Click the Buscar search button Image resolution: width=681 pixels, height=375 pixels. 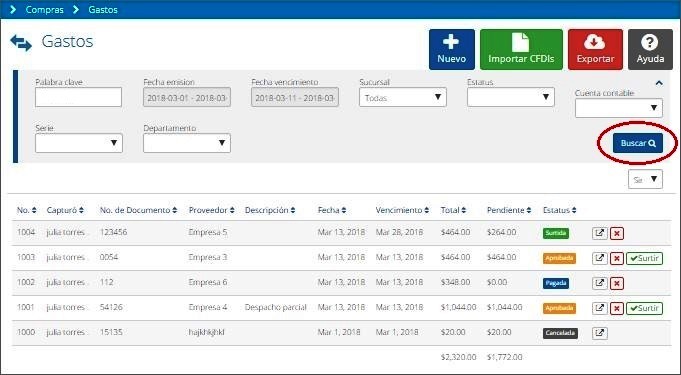click(x=638, y=143)
